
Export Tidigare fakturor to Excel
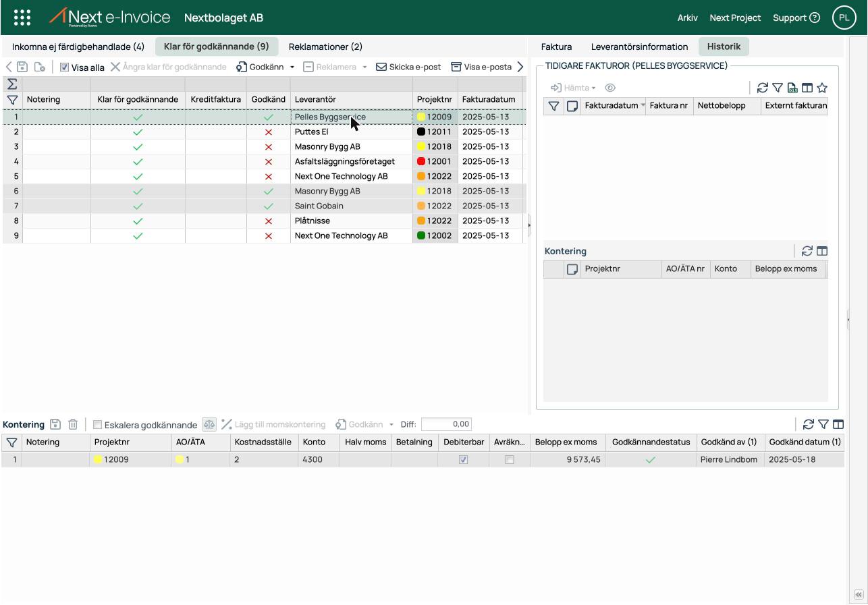click(x=792, y=88)
